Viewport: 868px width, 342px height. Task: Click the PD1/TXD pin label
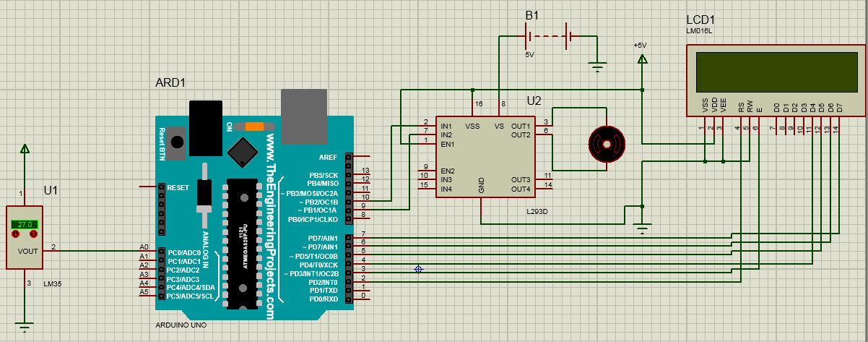click(323, 291)
